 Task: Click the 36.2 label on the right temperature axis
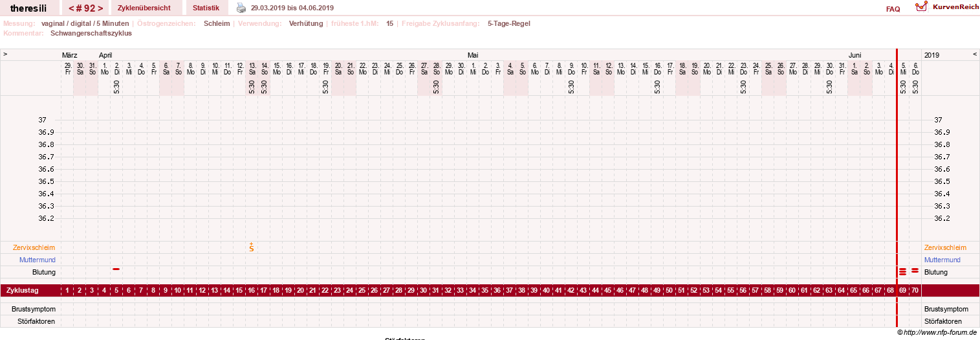coord(942,218)
